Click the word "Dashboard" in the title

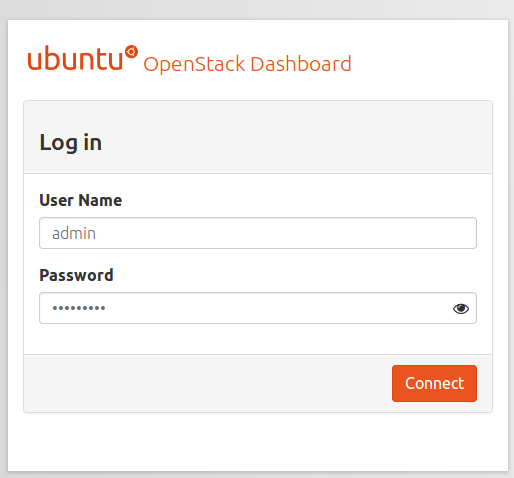[301, 64]
